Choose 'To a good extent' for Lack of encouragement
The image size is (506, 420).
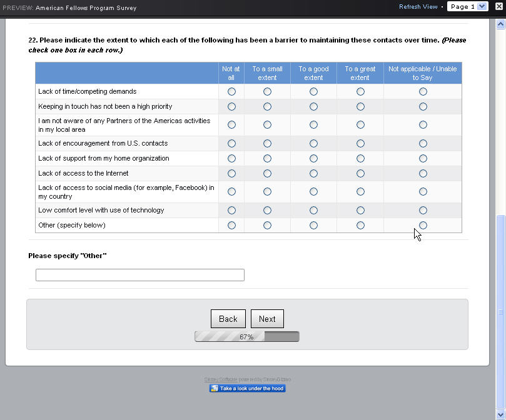click(x=313, y=143)
